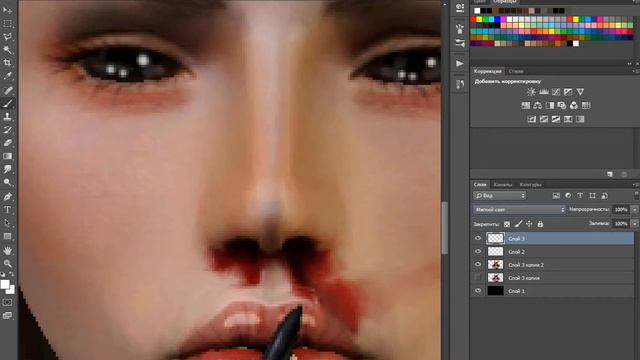
Task: Add Color Balance adjustment
Action: click(538, 106)
